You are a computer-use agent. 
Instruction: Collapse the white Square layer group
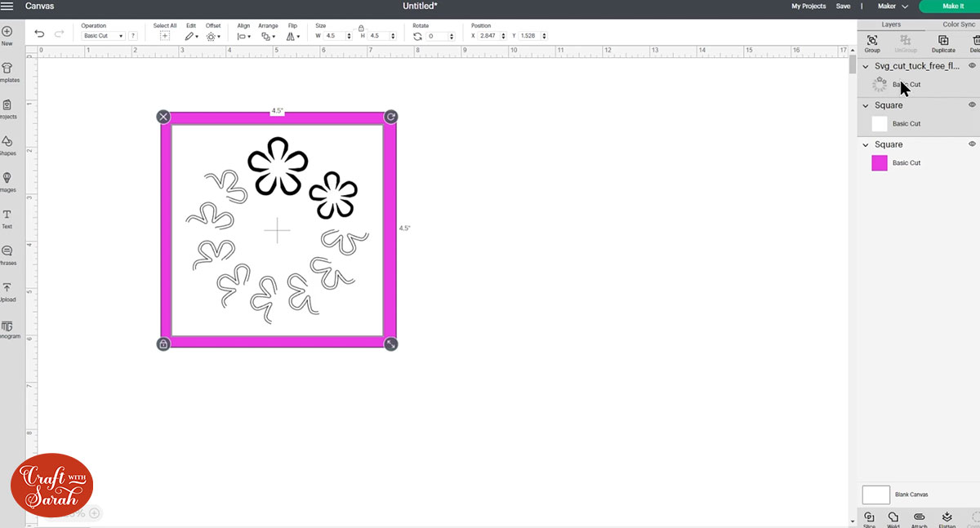pos(865,104)
